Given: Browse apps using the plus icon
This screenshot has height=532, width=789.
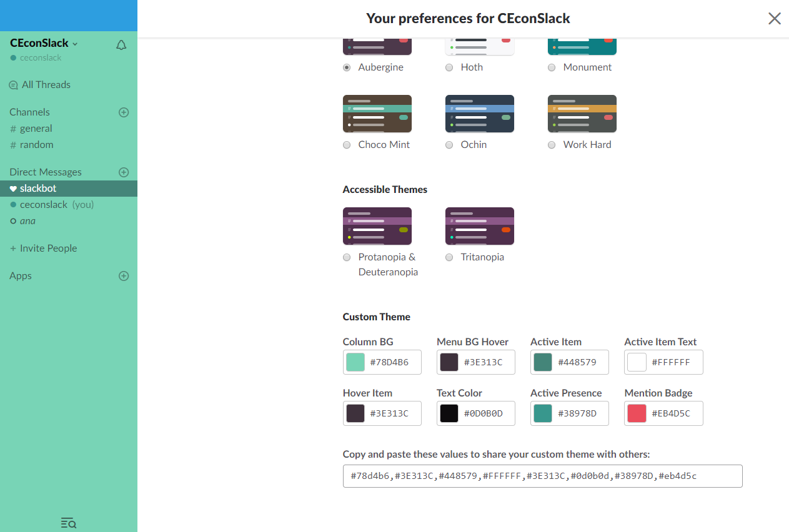Looking at the screenshot, I should (124, 276).
